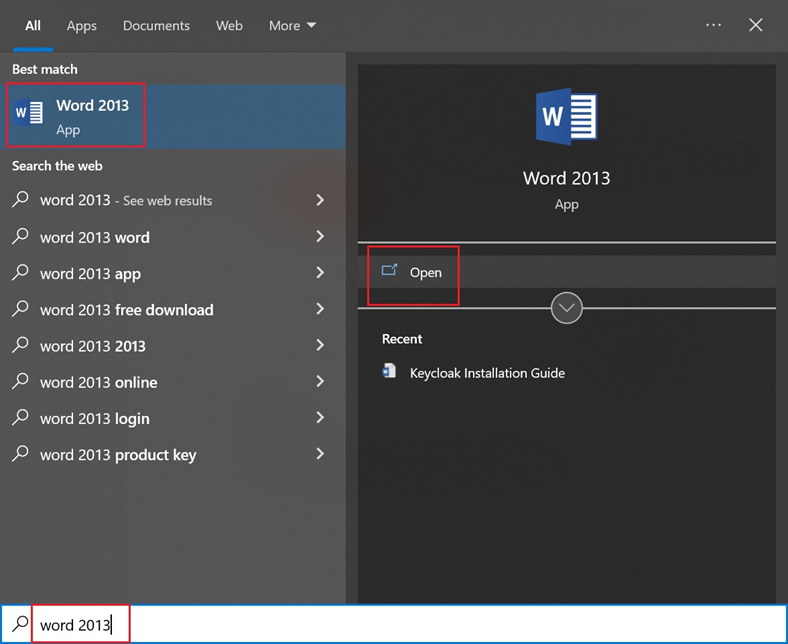Expand arrow for 'word 2013 2013'
The image size is (788, 644).
point(320,345)
